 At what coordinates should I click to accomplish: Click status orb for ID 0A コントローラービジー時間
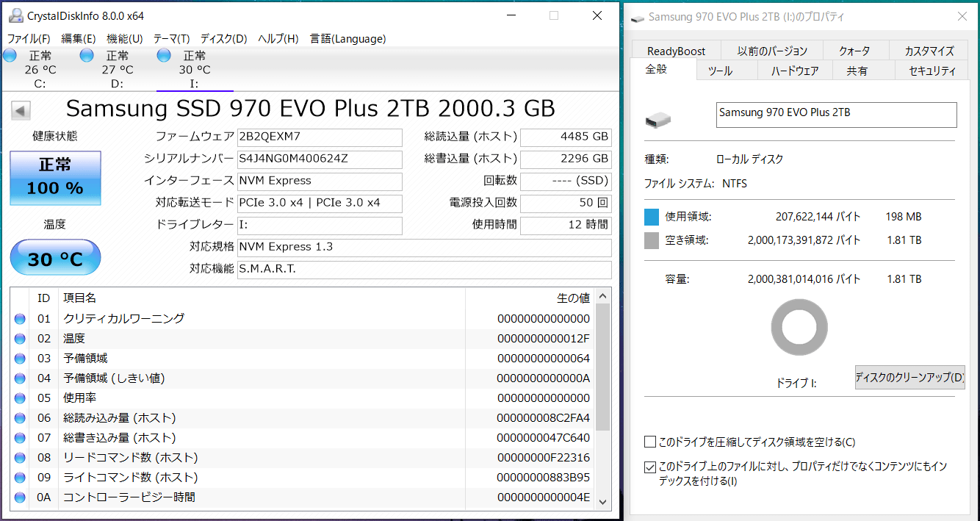(20, 497)
